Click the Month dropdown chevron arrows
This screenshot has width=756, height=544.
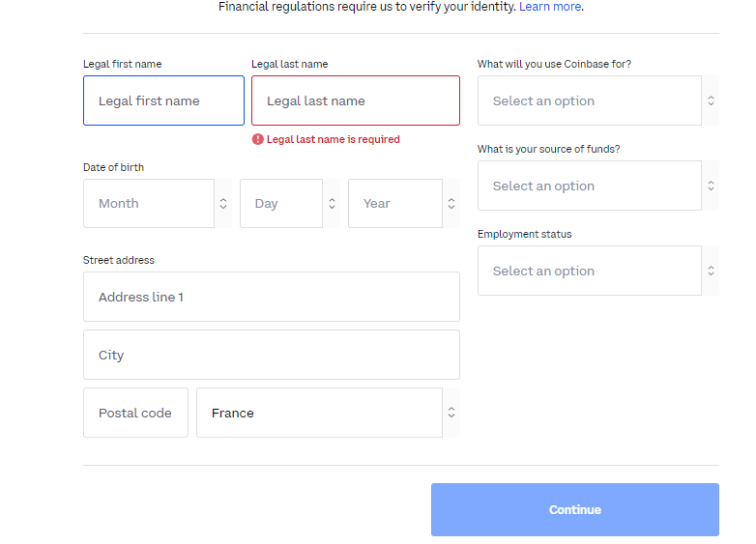[223, 203]
